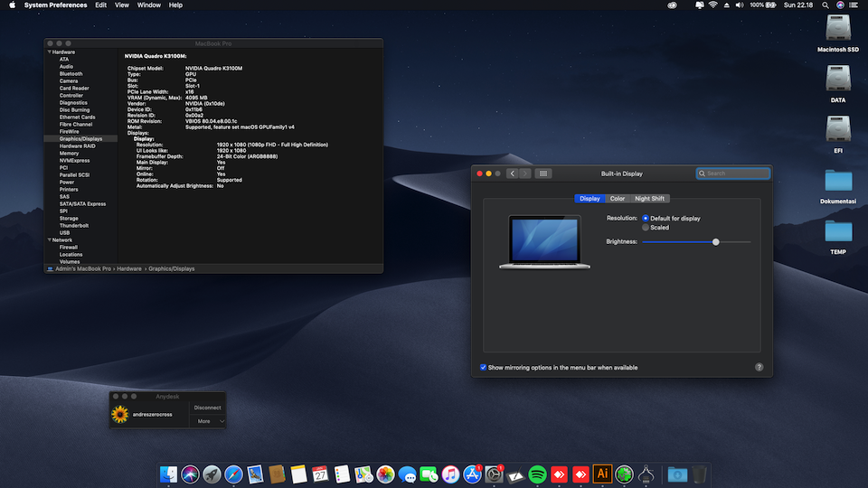Screen dimensions: 868x488
Task: Select Firewall under Network
Action: click(x=69, y=248)
